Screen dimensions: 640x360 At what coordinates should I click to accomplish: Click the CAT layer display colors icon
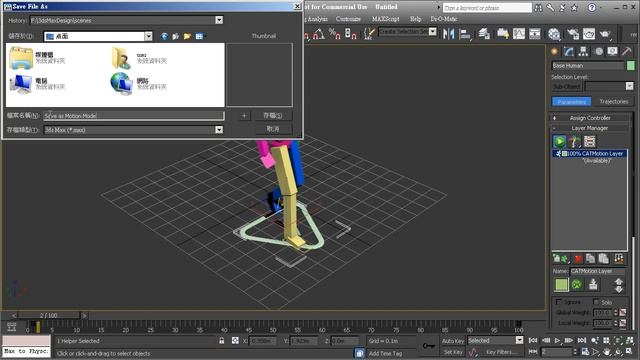(x=575, y=142)
